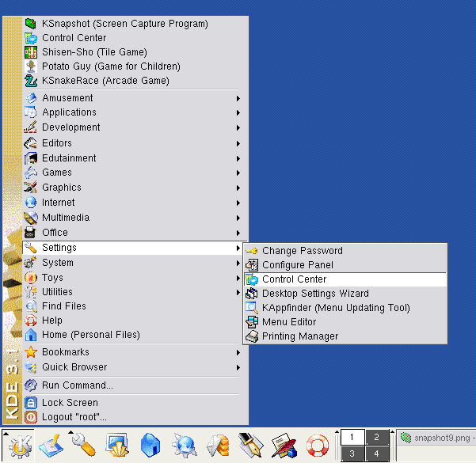Image resolution: width=476 pixels, height=463 pixels.
Task: Launch Konqueror web browser globe panel icon
Action: [x=185, y=446]
